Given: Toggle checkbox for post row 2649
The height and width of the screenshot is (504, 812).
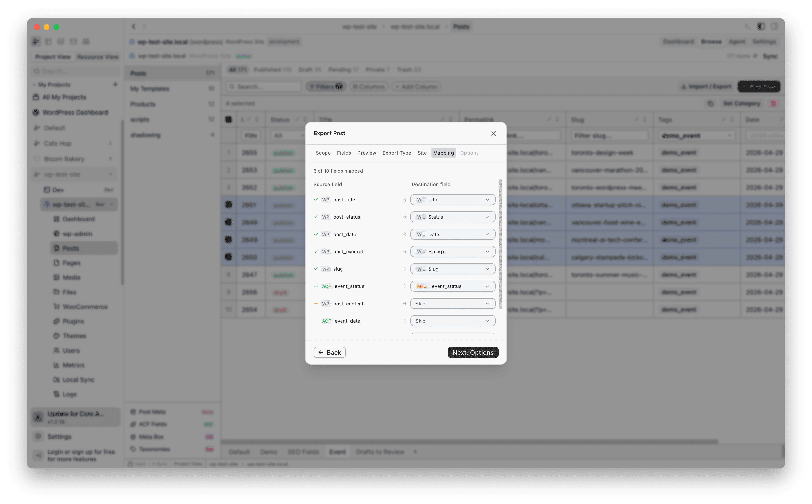Looking at the screenshot, I should pos(228,239).
